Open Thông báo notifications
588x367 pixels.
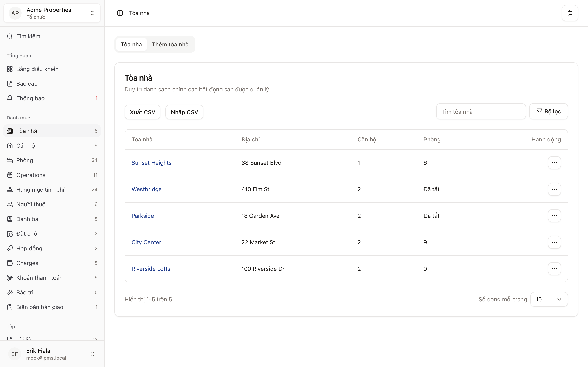30,98
